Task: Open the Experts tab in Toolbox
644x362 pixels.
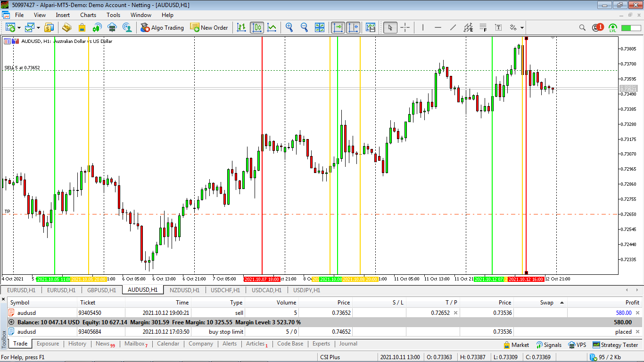Action: pos(321,344)
